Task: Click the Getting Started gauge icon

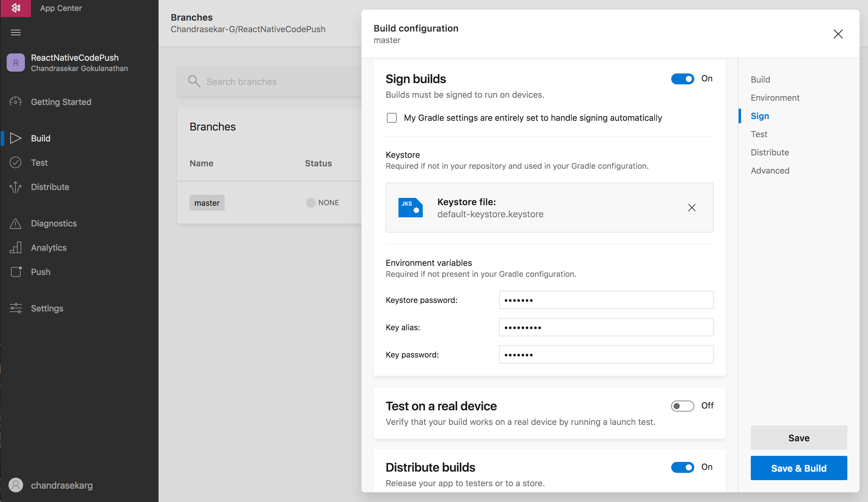Action: pyautogui.click(x=15, y=102)
